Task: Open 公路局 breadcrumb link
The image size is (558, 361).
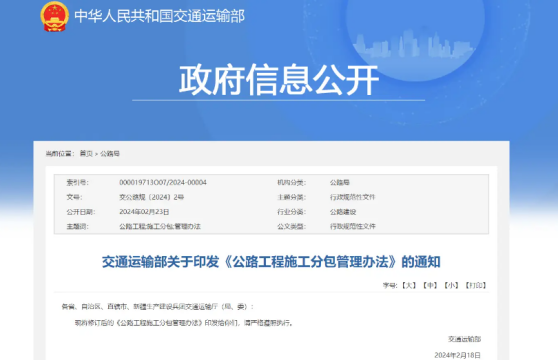Action: point(110,153)
